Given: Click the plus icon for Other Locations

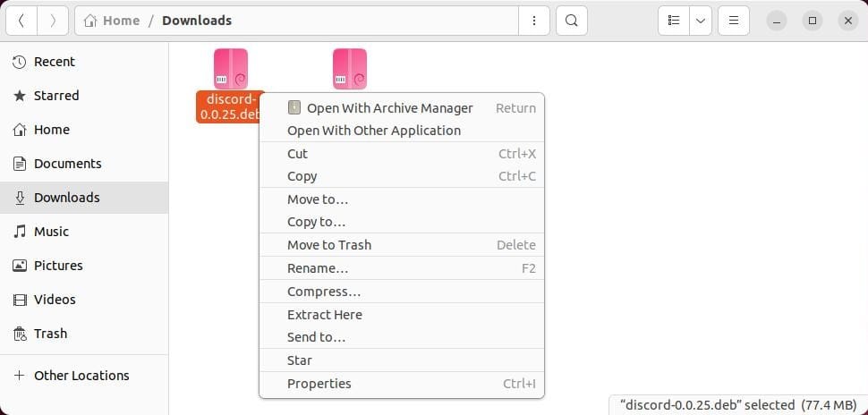Looking at the screenshot, I should point(20,375).
